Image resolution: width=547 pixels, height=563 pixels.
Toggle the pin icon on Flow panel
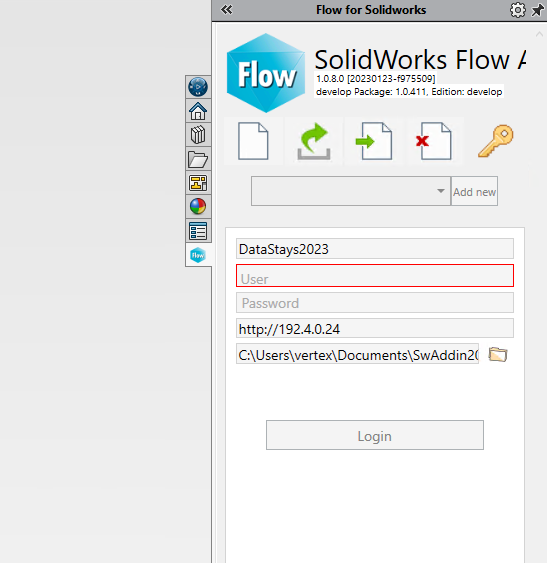538,10
